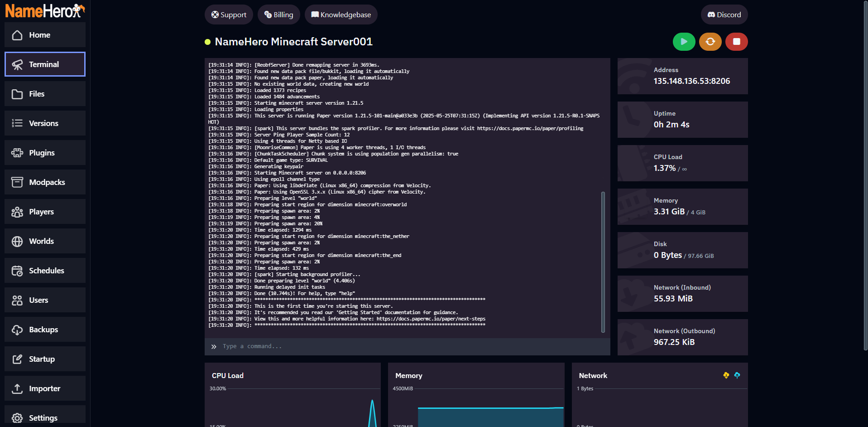Click the Uptime value 0h 2m 4s

click(671, 125)
